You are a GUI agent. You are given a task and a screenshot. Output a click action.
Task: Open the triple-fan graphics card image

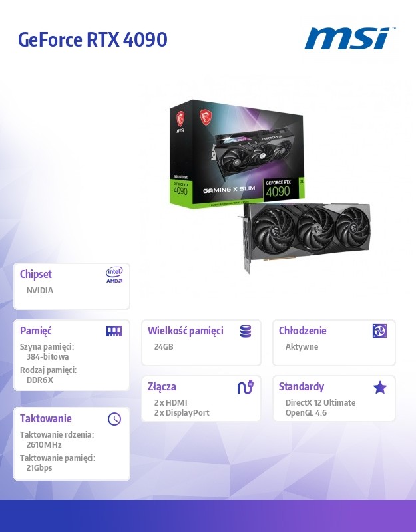(x=306, y=236)
